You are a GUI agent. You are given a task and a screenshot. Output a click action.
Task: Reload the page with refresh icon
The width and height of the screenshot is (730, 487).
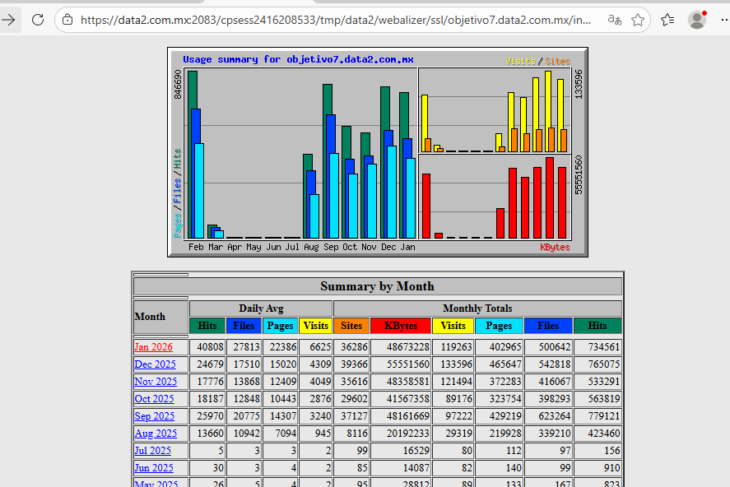click(x=37, y=19)
